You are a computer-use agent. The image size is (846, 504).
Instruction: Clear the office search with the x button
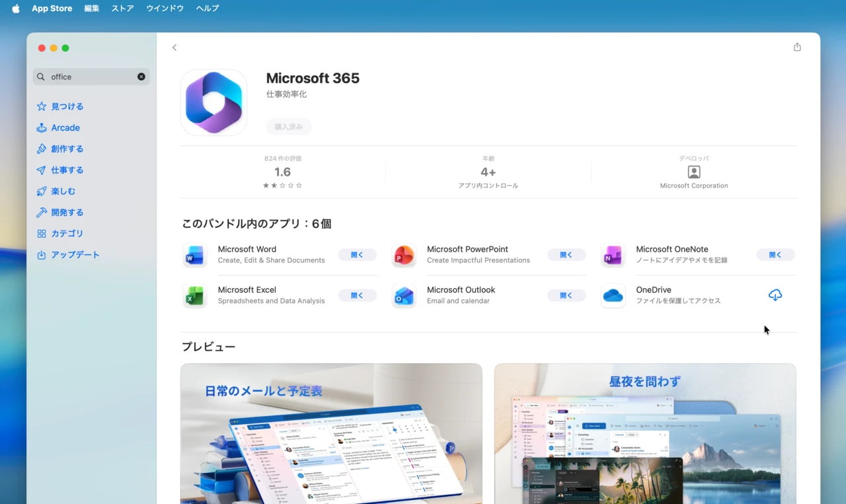[141, 76]
